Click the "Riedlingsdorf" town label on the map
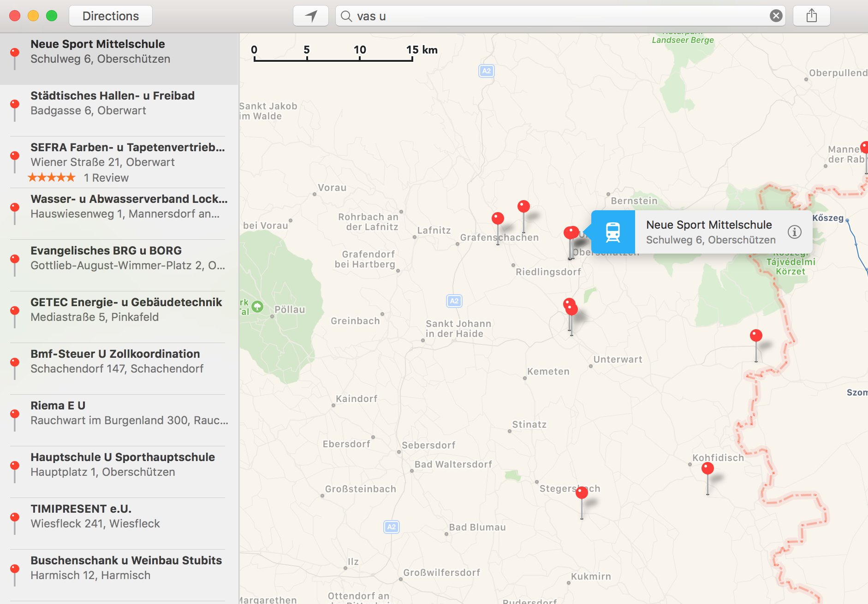The height and width of the screenshot is (604, 868). pos(548,272)
